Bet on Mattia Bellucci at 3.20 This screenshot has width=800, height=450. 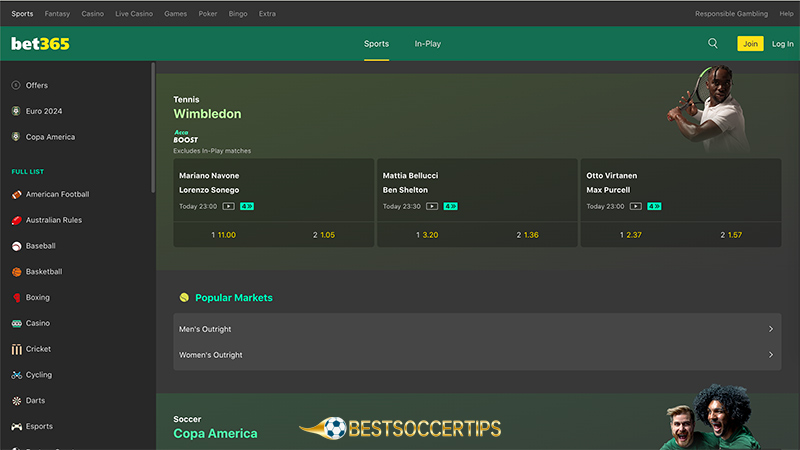(x=427, y=235)
